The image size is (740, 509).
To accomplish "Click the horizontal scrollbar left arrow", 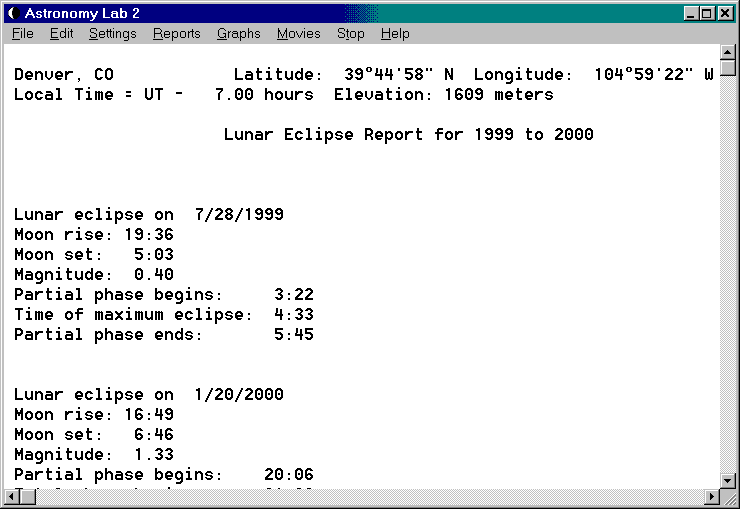I will [11, 497].
